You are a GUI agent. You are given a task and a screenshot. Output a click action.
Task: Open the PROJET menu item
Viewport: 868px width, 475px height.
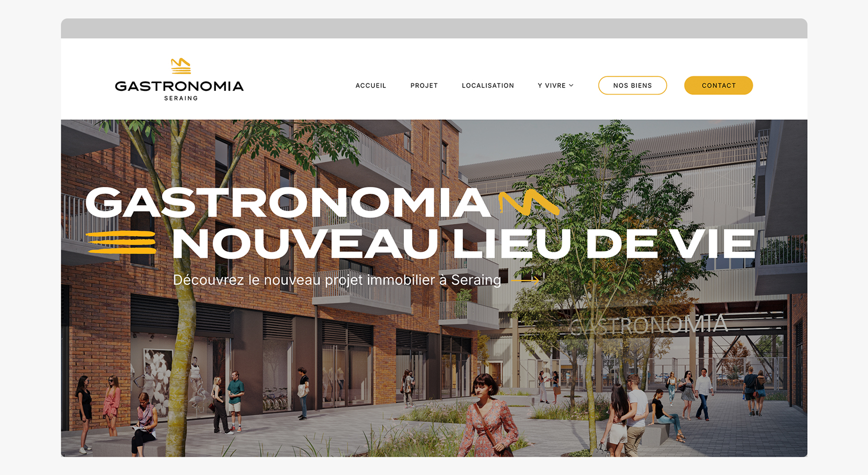(424, 85)
